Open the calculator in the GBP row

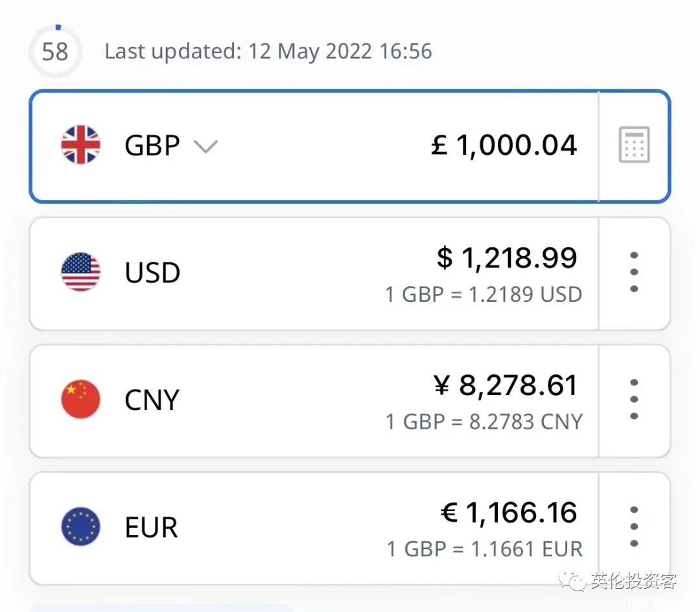[x=634, y=145]
